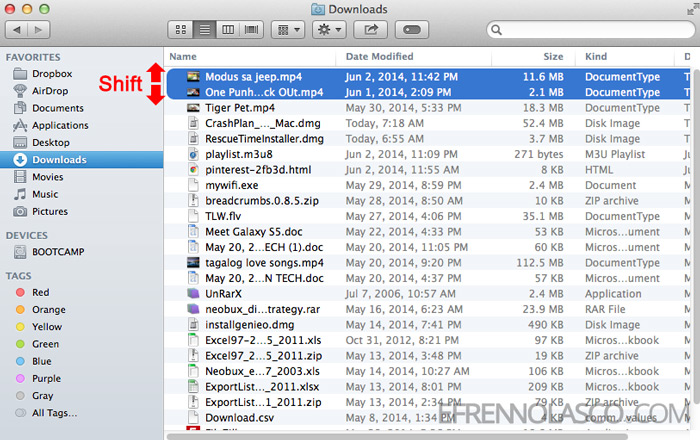This screenshot has height=440, width=700.
Task: Open the Action gear menu
Action: tap(329, 30)
